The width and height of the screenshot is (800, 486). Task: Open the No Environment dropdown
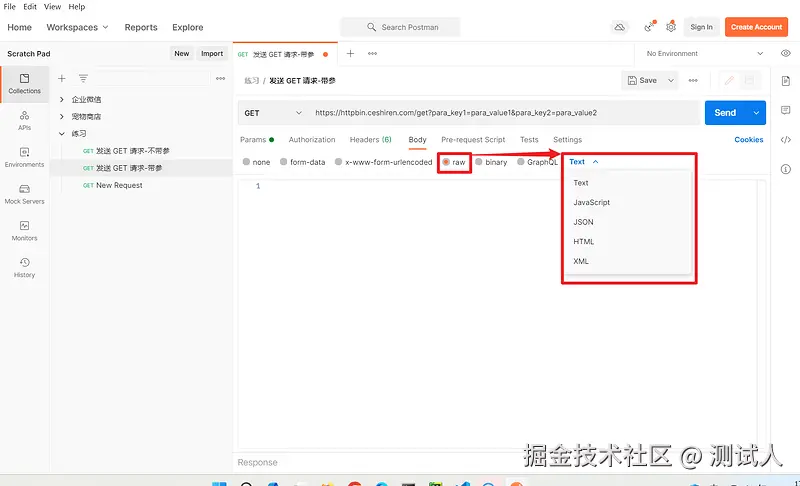(x=705, y=54)
